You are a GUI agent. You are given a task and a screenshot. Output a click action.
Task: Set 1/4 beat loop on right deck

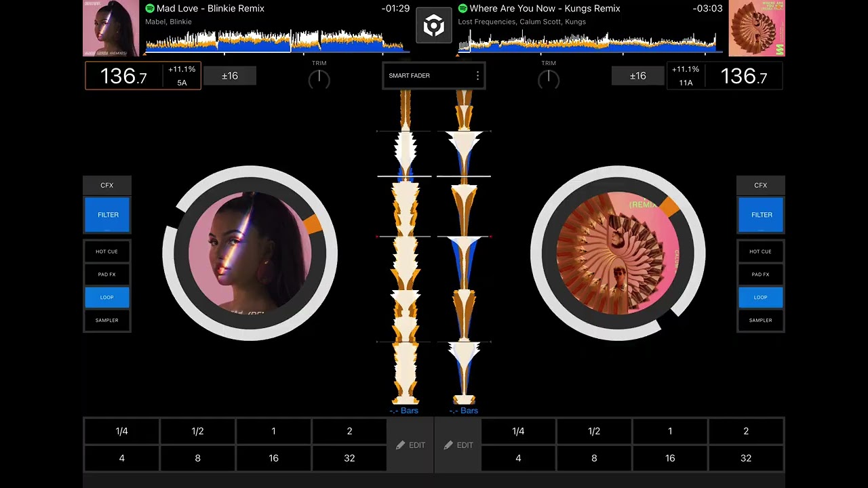518,431
